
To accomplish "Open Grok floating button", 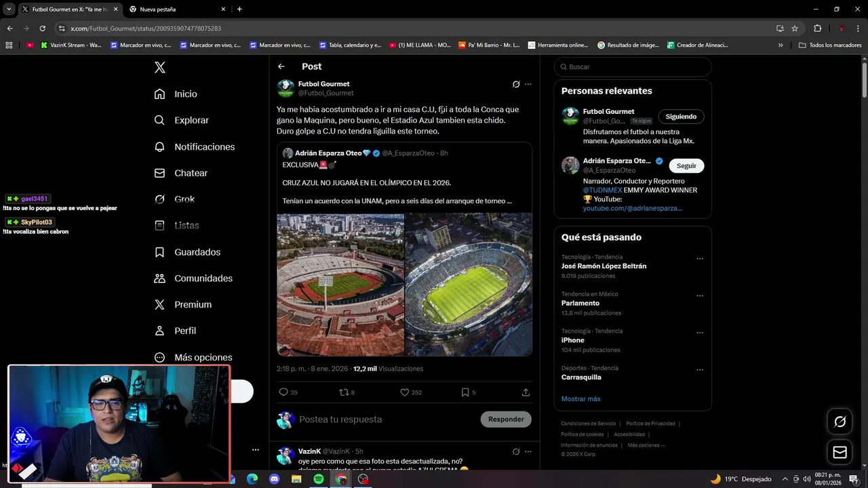I will click(840, 422).
